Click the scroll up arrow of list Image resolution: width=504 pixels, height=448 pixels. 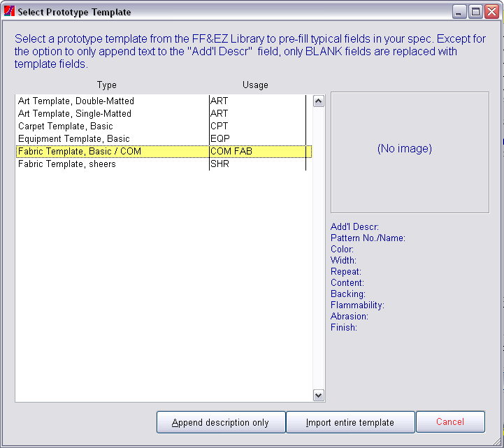click(x=318, y=101)
